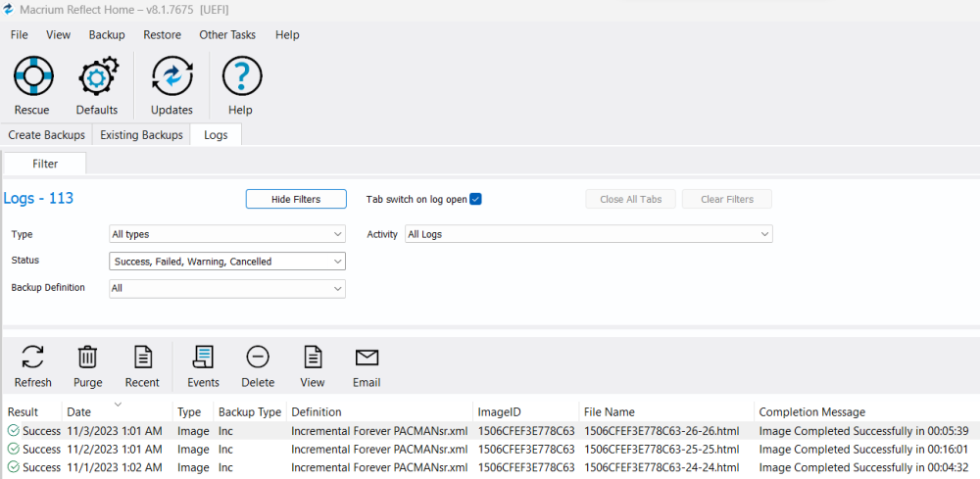Open the File menu
This screenshot has width=980, height=479.
[20, 35]
